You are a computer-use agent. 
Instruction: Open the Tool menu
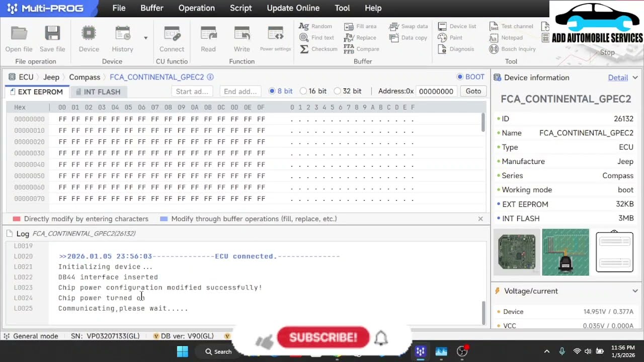[x=342, y=8]
